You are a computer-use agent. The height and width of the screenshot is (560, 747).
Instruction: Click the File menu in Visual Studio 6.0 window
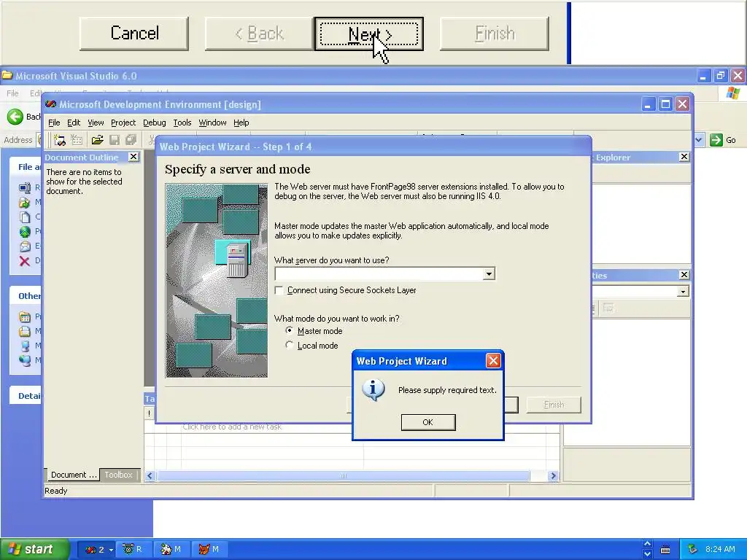pos(12,93)
